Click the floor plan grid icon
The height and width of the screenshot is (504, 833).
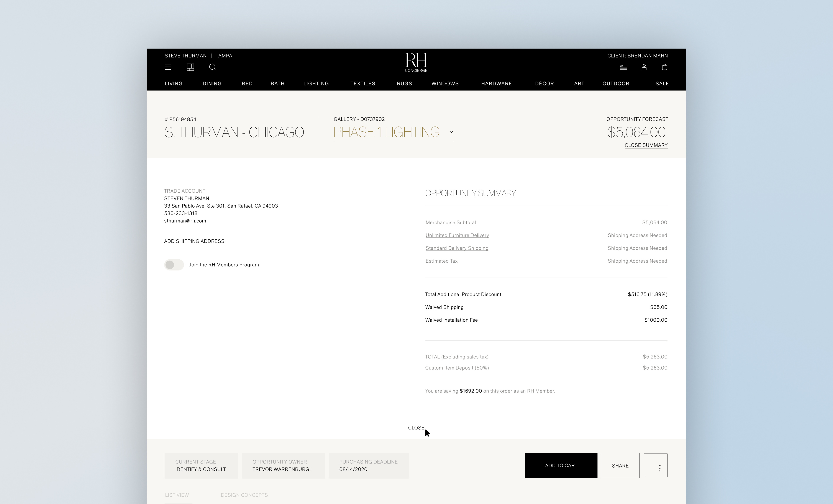[190, 67]
